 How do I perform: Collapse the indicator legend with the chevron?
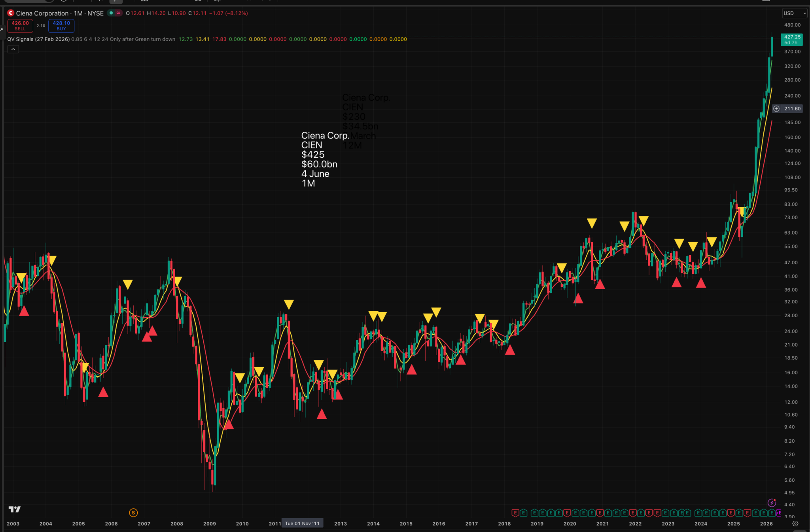13,49
